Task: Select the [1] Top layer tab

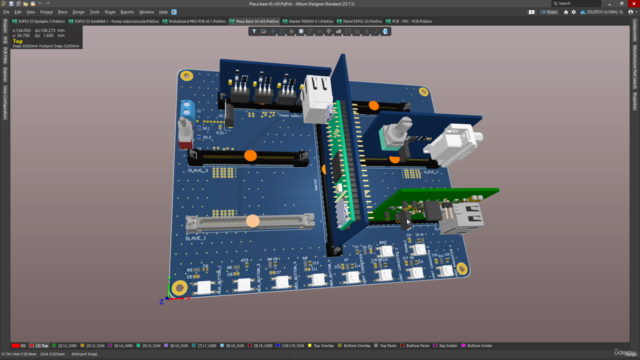Action: coord(39,346)
